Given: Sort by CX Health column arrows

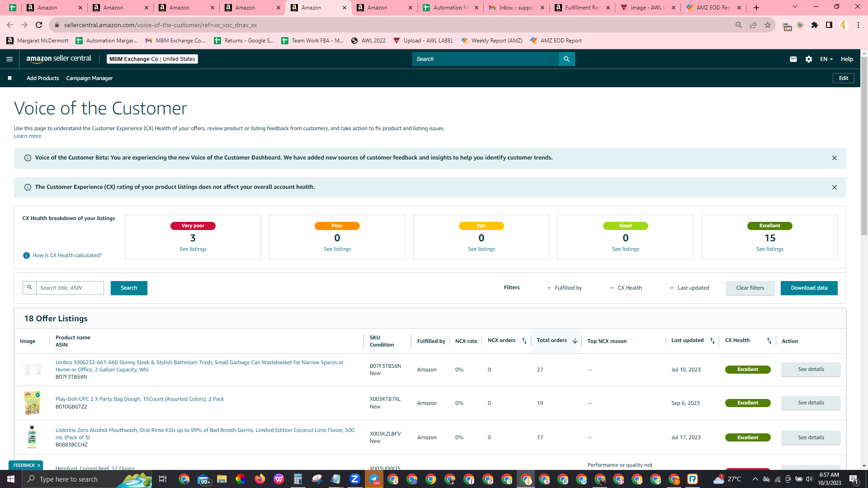Looking at the screenshot, I should click(769, 341).
